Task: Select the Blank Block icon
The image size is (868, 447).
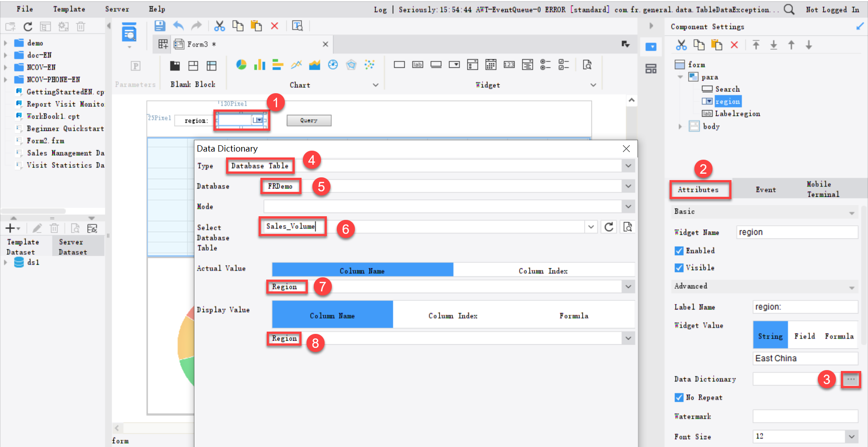Action: (x=175, y=66)
